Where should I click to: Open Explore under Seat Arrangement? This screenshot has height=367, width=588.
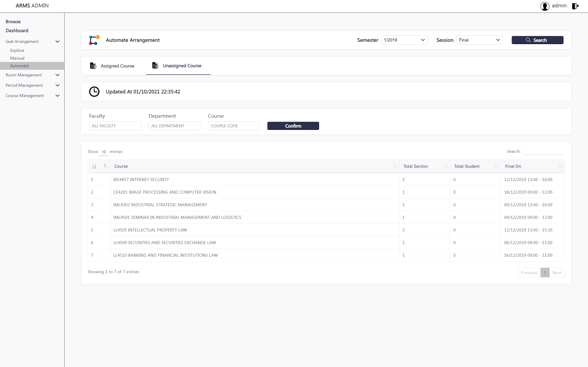17,50
